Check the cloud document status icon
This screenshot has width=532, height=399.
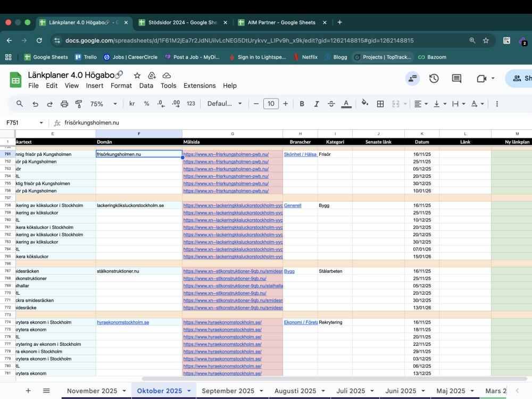click(x=166, y=76)
